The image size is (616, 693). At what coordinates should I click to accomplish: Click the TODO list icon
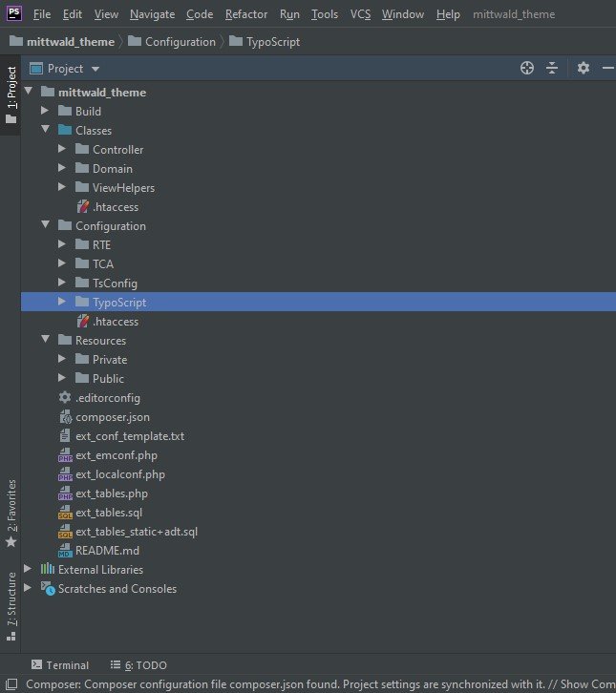tap(116, 664)
